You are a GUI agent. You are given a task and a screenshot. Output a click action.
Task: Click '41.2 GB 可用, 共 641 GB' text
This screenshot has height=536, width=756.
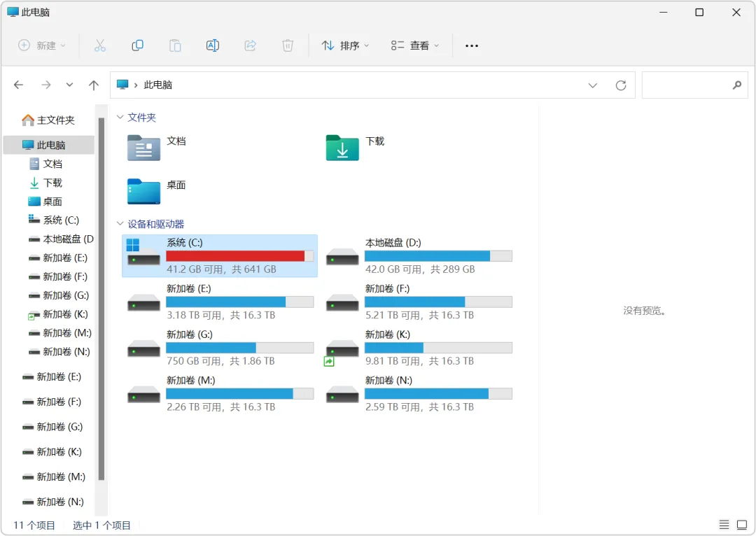coord(221,269)
